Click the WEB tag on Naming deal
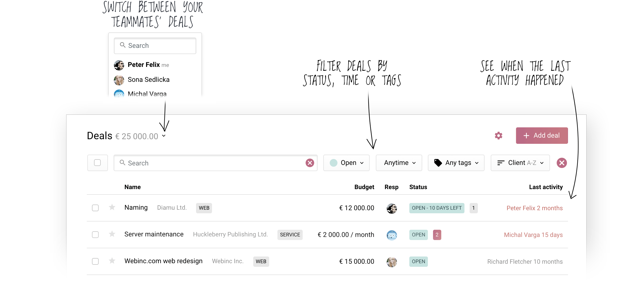Image resolution: width=644 pixels, height=283 pixels. [204, 208]
